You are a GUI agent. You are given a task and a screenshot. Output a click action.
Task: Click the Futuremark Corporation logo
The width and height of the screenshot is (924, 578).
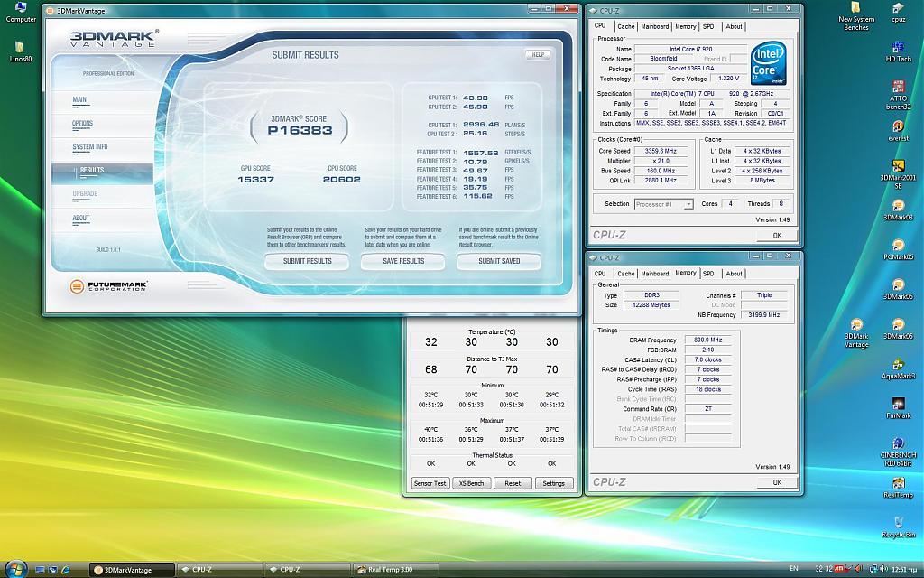pos(109,286)
